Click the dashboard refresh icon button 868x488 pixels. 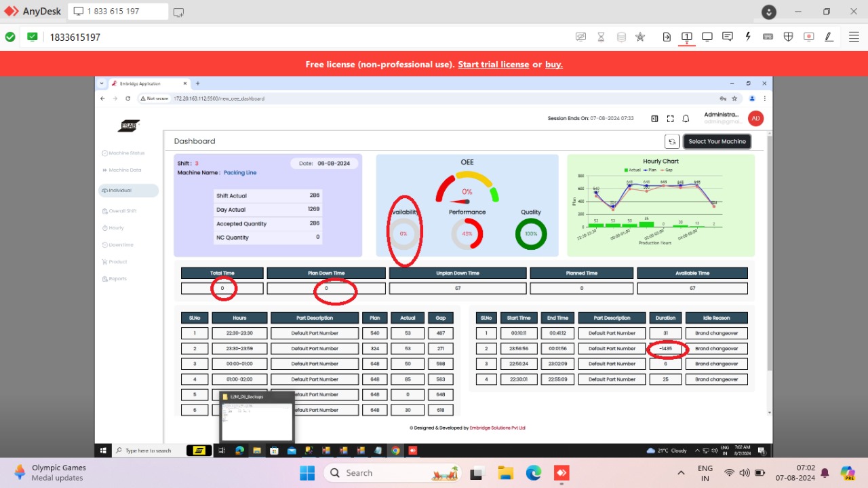click(672, 141)
